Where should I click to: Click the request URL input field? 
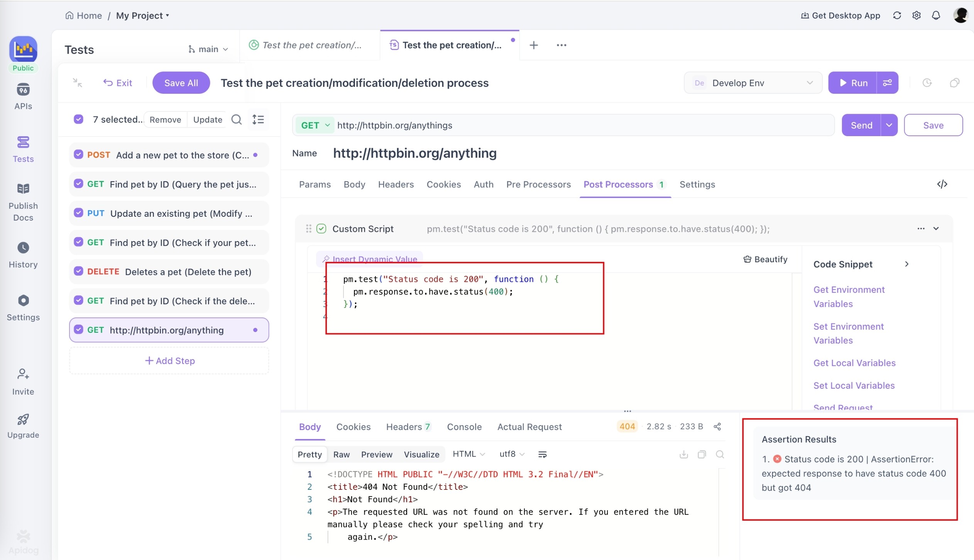point(540,125)
